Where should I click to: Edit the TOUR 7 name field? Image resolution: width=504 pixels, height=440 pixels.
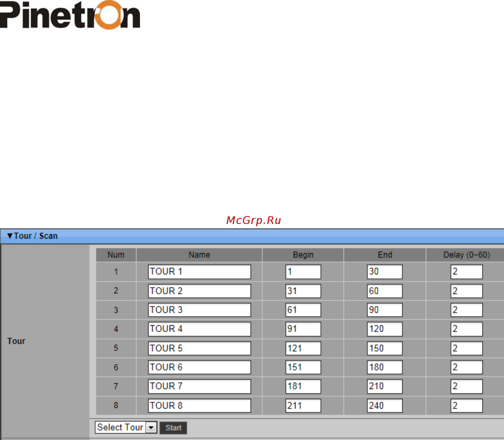click(199, 386)
